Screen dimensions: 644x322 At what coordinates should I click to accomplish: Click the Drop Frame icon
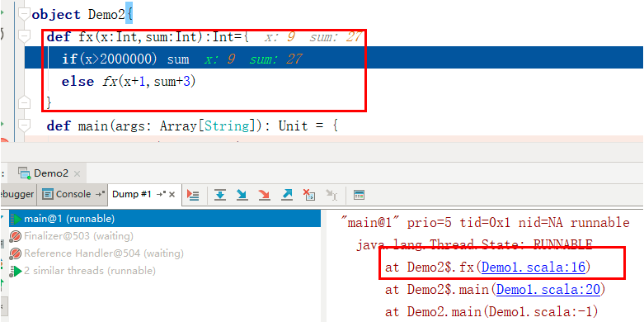click(x=309, y=195)
